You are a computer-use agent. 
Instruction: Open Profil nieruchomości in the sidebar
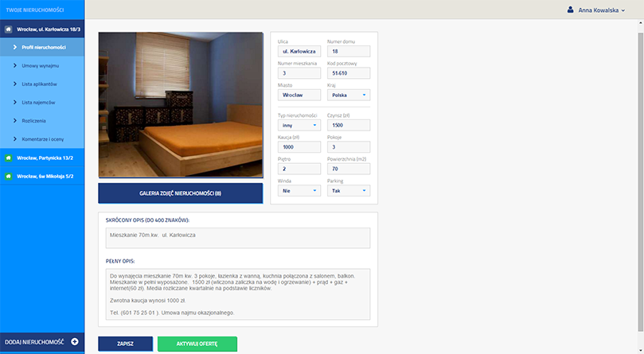point(42,47)
